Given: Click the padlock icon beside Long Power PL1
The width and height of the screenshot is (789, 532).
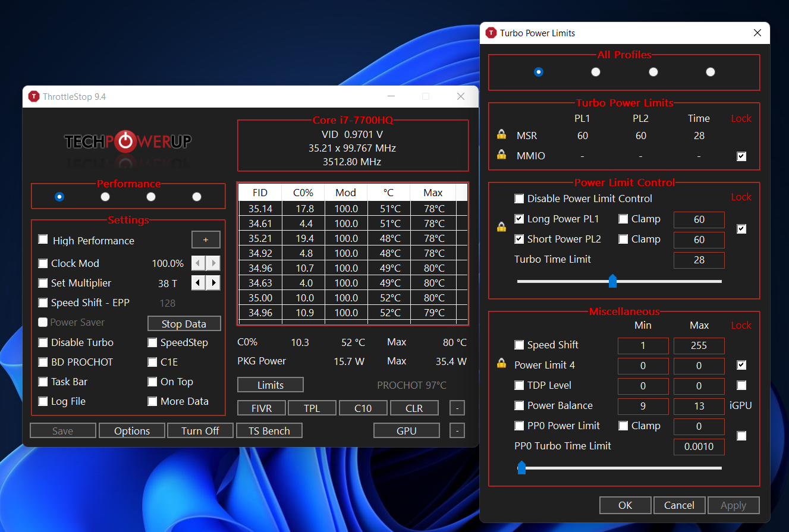Looking at the screenshot, I should click(502, 228).
